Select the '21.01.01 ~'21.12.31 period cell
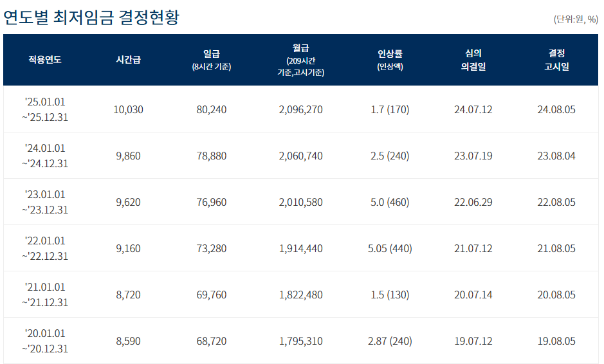This screenshot has width=604, height=364. (45, 295)
